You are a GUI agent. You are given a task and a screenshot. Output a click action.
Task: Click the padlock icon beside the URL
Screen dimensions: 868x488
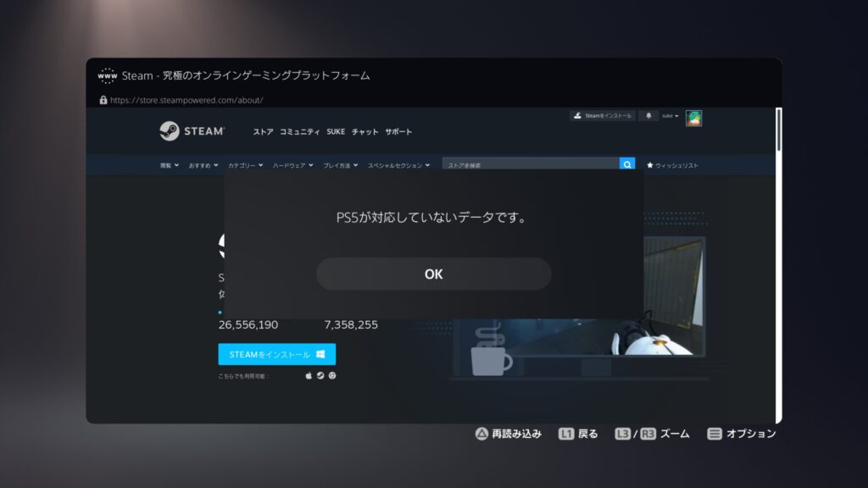103,100
